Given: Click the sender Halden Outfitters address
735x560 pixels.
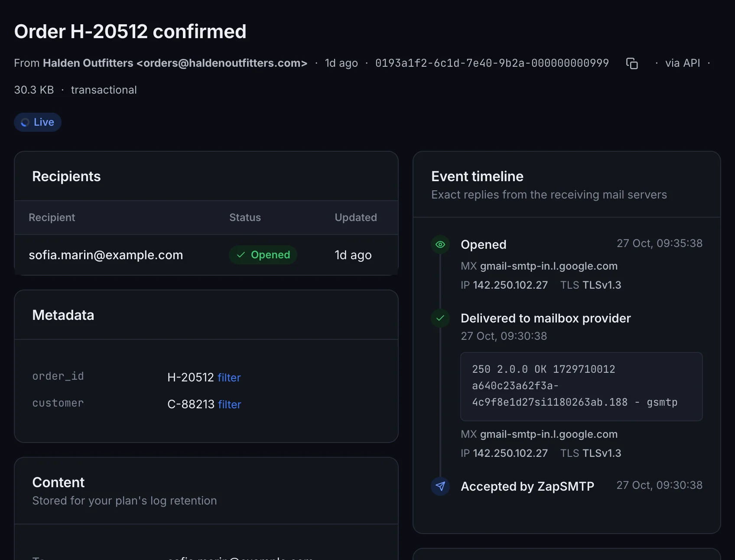Looking at the screenshot, I should (x=175, y=63).
